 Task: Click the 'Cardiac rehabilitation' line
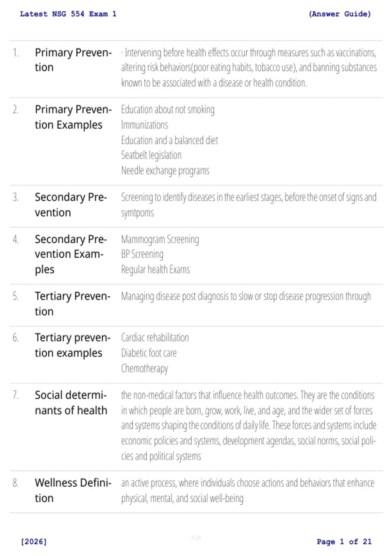155,338
